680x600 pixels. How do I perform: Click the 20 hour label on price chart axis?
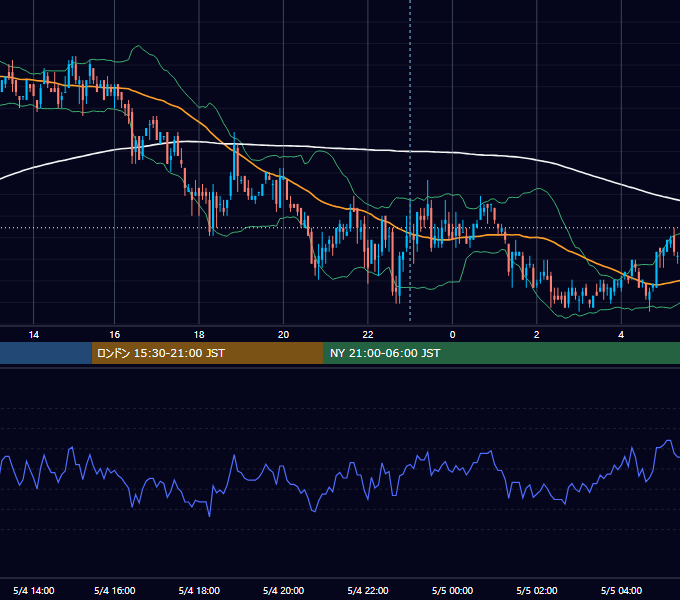(283, 335)
